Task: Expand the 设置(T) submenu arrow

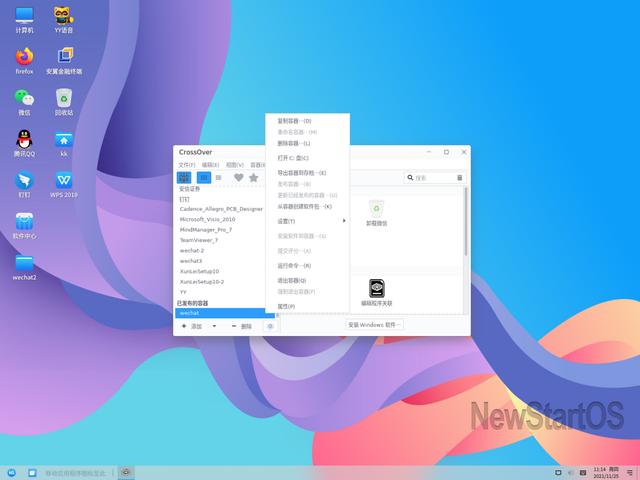Action: (344, 221)
